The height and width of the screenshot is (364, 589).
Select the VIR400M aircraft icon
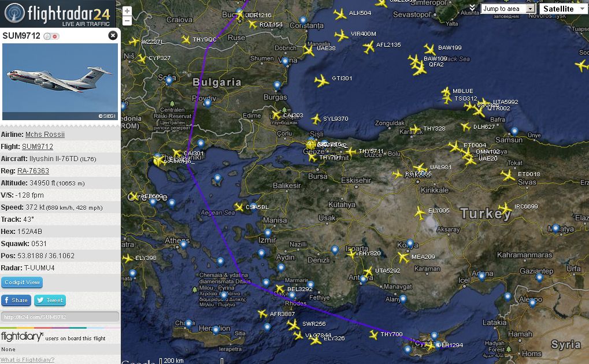[341, 36]
